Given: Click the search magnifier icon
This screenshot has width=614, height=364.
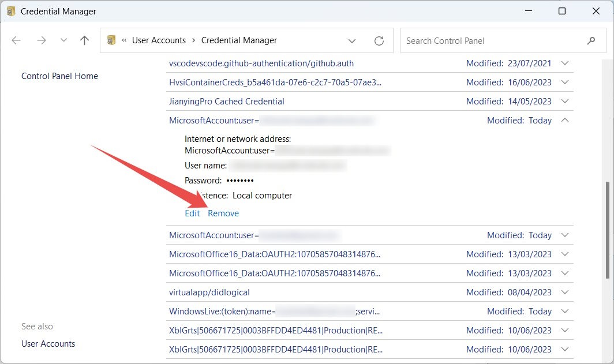Looking at the screenshot, I should pos(591,40).
